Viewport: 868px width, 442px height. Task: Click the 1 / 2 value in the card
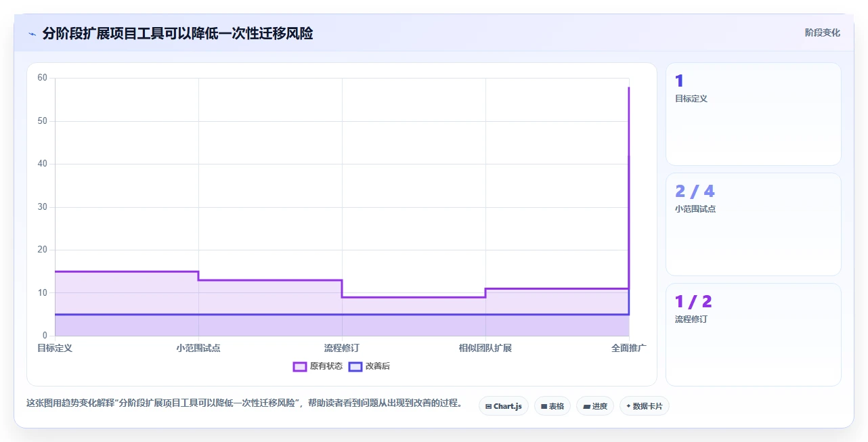(693, 302)
